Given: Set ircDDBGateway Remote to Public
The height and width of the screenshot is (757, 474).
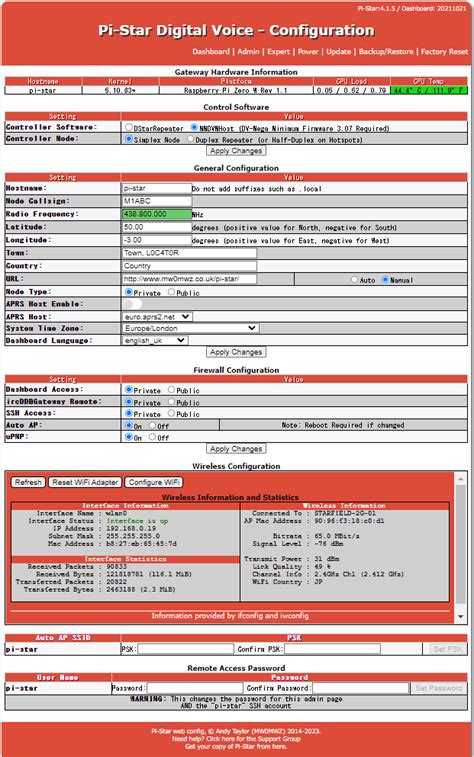Looking at the screenshot, I should tap(171, 402).
